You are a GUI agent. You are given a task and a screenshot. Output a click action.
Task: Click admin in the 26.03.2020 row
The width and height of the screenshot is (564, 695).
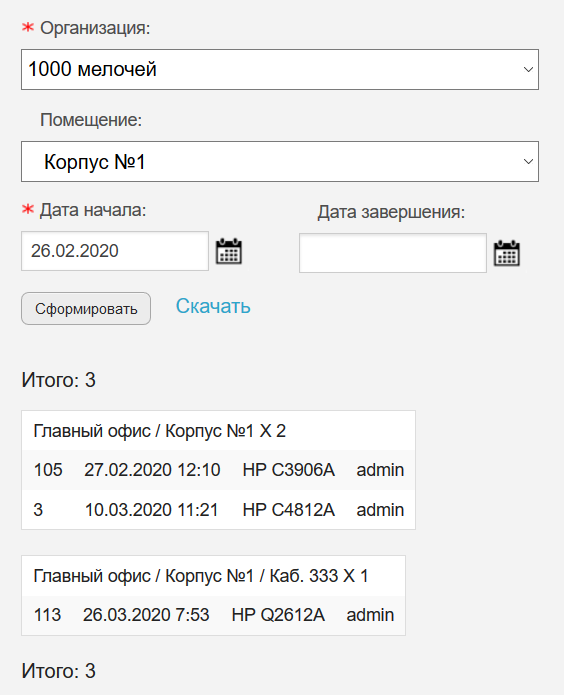[x=370, y=615]
